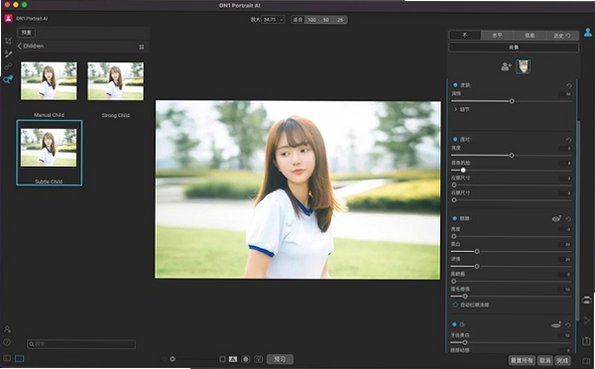The width and height of the screenshot is (595, 369).
Task: Enable the auto red-eye removal option
Action: (455, 305)
